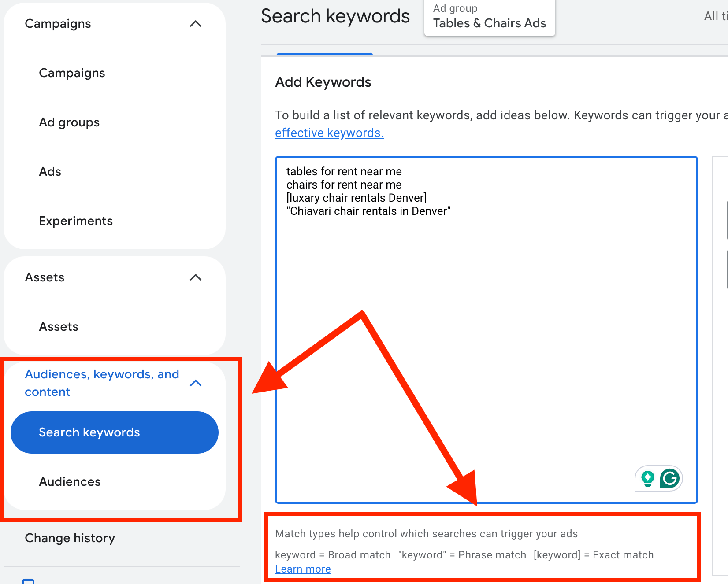
Task: View Change history
Action: tap(70, 538)
